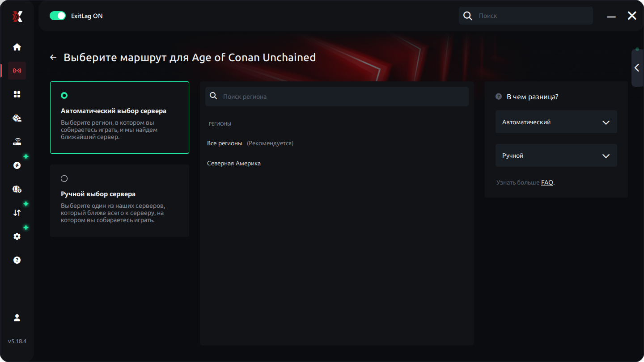This screenshot has width=644, height=362.
Task: Click the 'ExitLag ON' label
Action: pyautogui.click(x=87, y=16)
